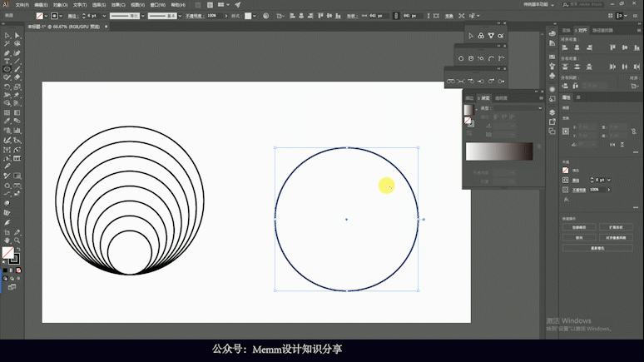Select the Ellipse tool
Viewport: 644px width, 362px height.
[x=7, y=69]
